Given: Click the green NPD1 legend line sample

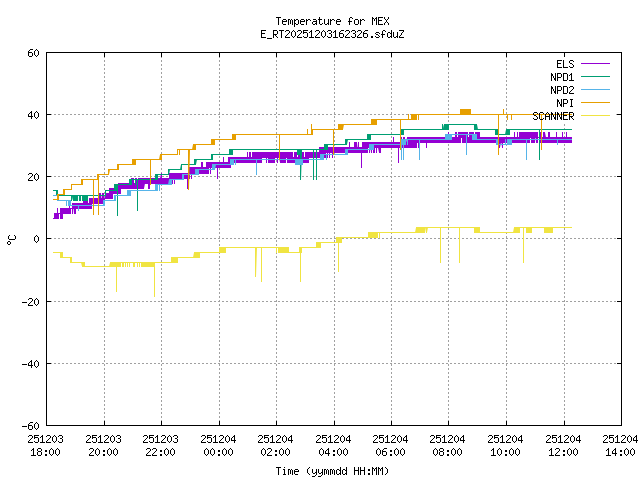Looking at the screenshot, I should tap(595, 77).
